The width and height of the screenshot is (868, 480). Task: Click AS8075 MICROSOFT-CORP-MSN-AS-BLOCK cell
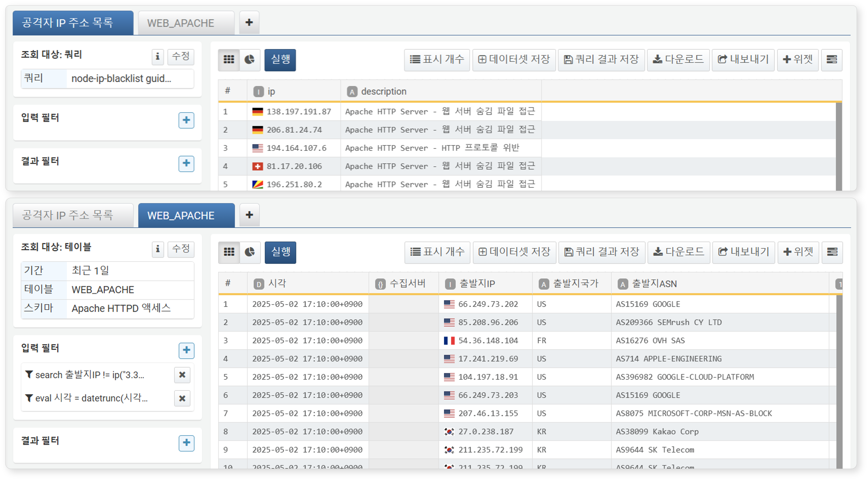(x=720, y=413)
